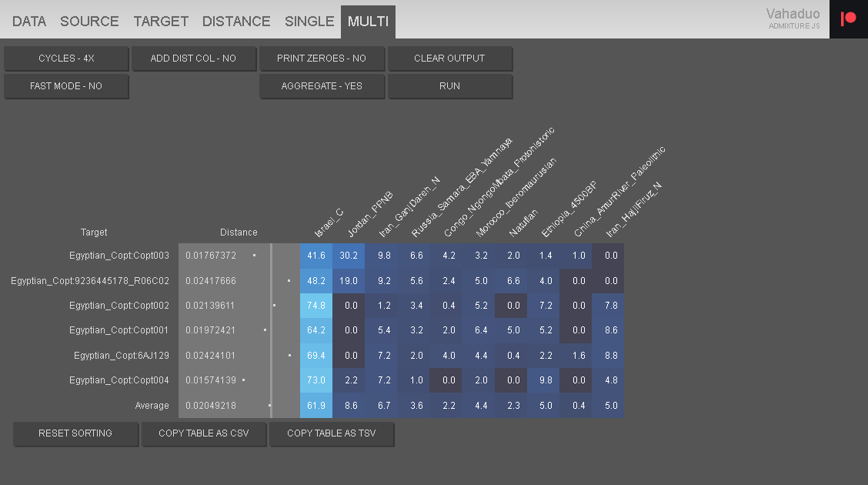Select target Egyptian_Copt:Copt001
This screenshot has height=485, width=868.
[119, 330]
